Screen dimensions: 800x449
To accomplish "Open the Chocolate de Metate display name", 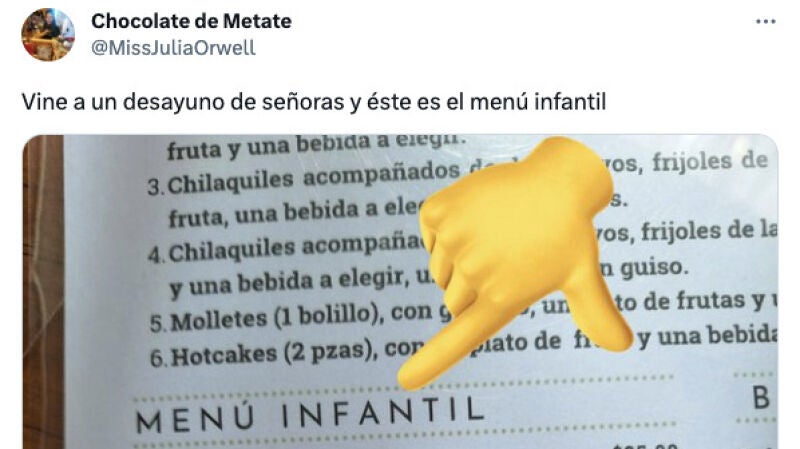I will (191, 21).
